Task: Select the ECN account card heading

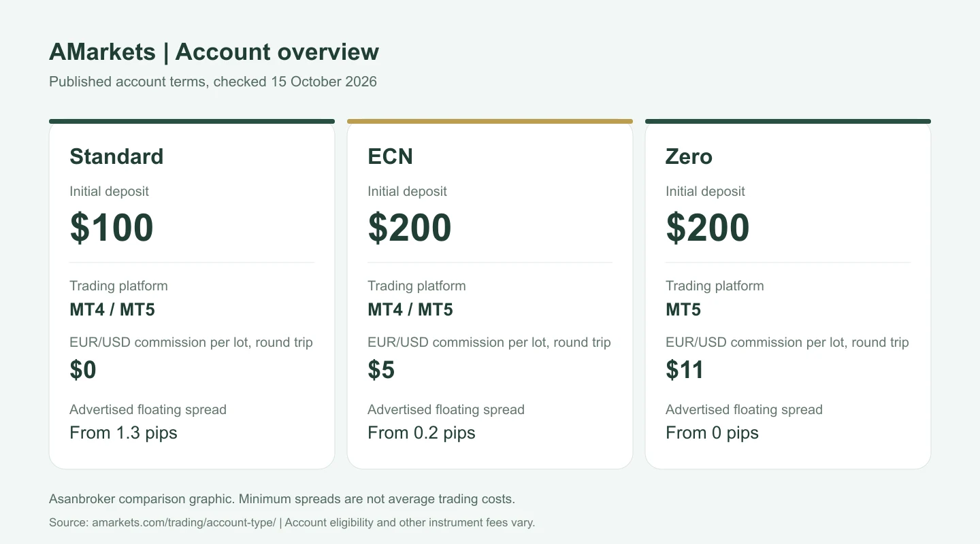Action: 390,156
